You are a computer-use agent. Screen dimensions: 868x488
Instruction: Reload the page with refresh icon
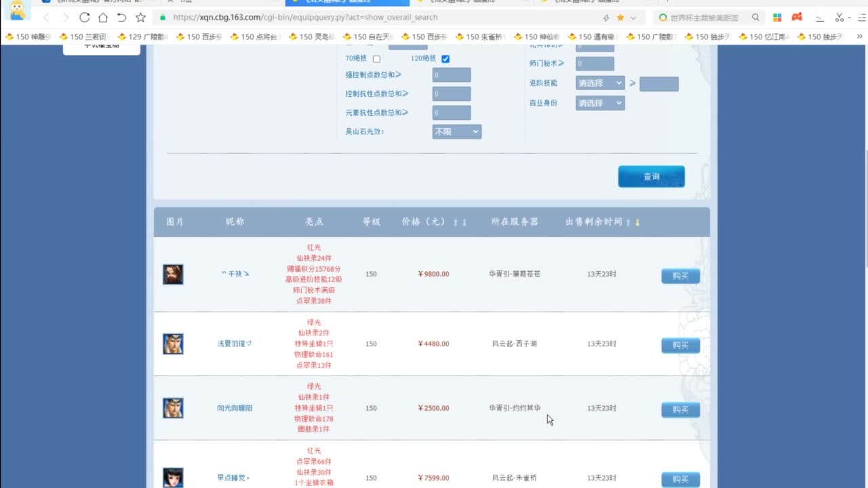[x=84, y=17]
